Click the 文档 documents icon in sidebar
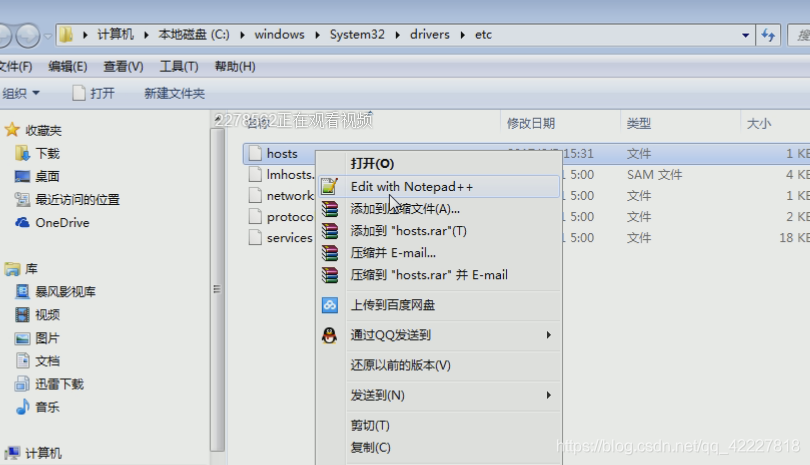The height and width of the screenshot is (465, 810). pyautogui.click(x=22, y=360)
